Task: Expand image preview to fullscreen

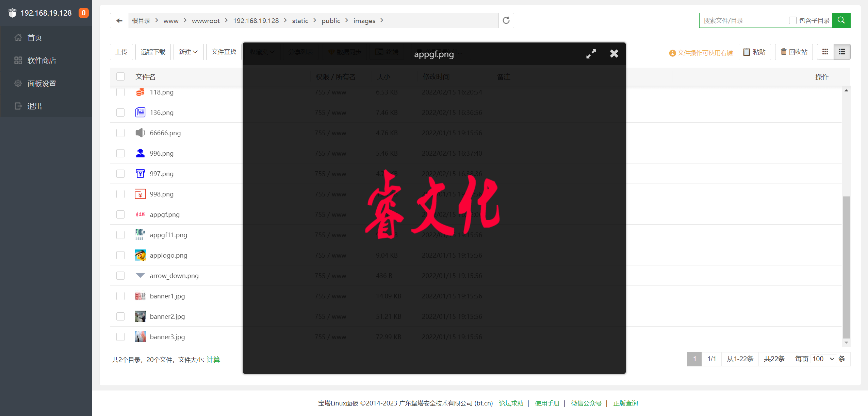Action: click(591, 54)
